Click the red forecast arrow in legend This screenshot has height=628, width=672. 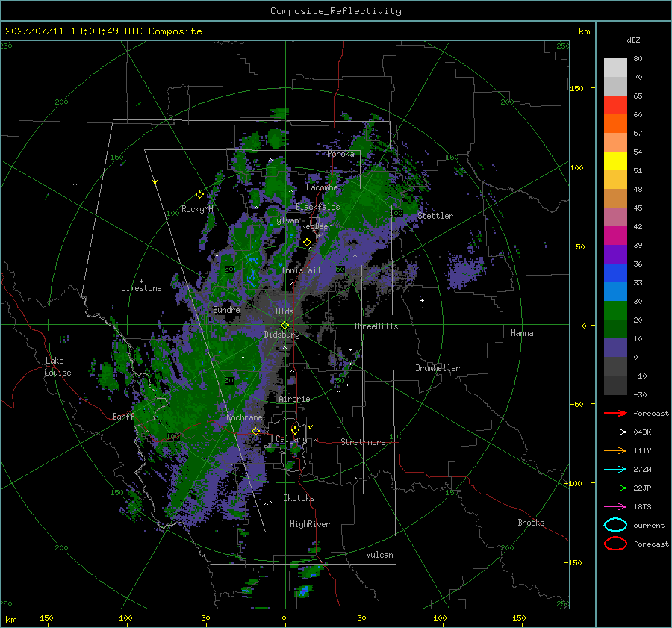615,413
